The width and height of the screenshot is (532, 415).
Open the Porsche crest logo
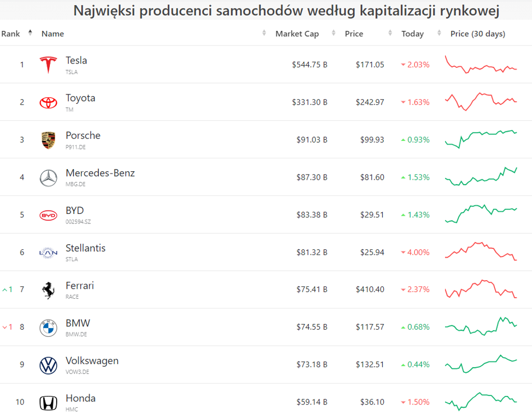point(48,140)
